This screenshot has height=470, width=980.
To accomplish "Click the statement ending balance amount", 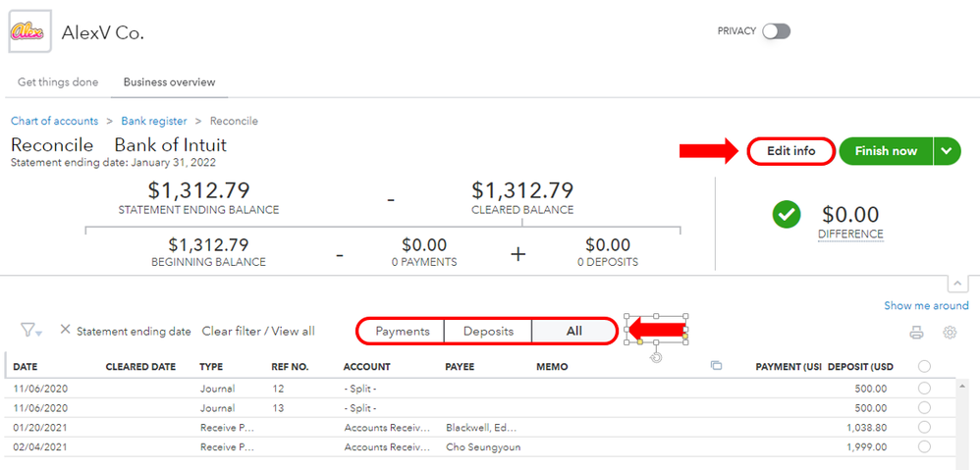I will [x=198, y=190].
